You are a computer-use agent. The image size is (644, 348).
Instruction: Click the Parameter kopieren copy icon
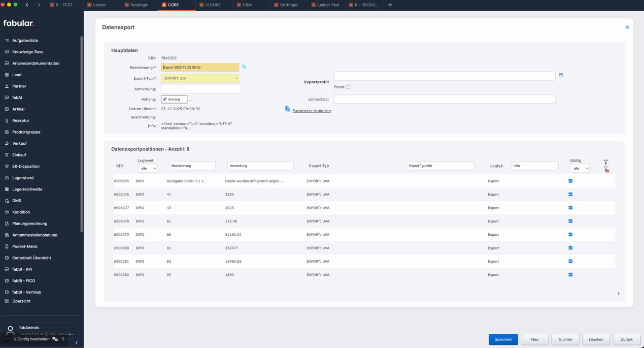tap(288, 109)
